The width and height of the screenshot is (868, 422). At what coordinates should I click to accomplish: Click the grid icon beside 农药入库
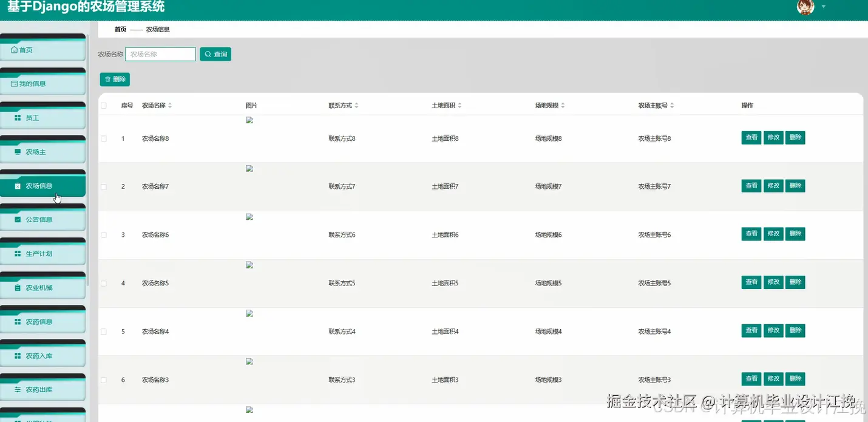(x=18, y=356)
